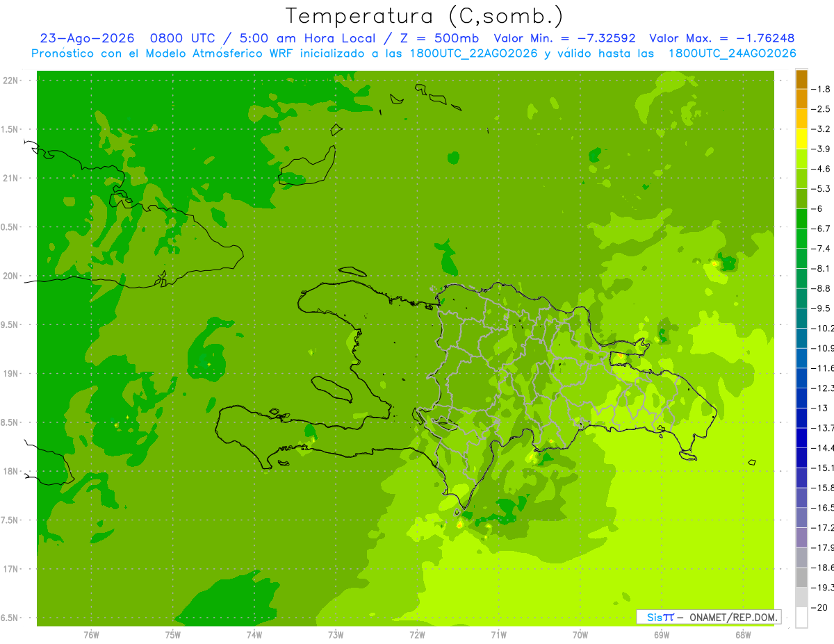The image size is (834, 644).
Task: Click the 75W longitude label
Action: click(x=173, y=635)
